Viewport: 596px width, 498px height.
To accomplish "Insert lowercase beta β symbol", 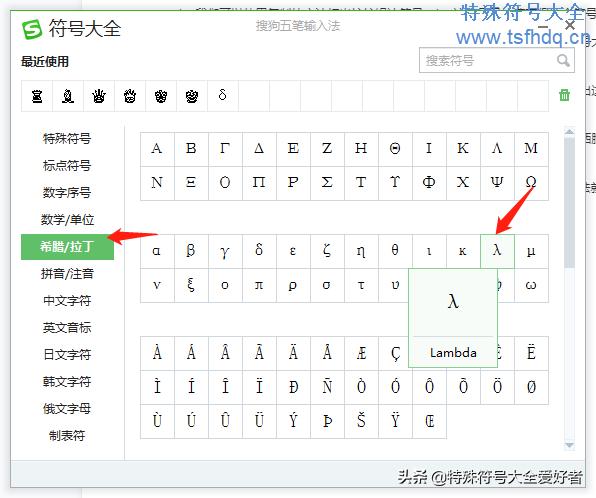I will (x=191, y=251).
